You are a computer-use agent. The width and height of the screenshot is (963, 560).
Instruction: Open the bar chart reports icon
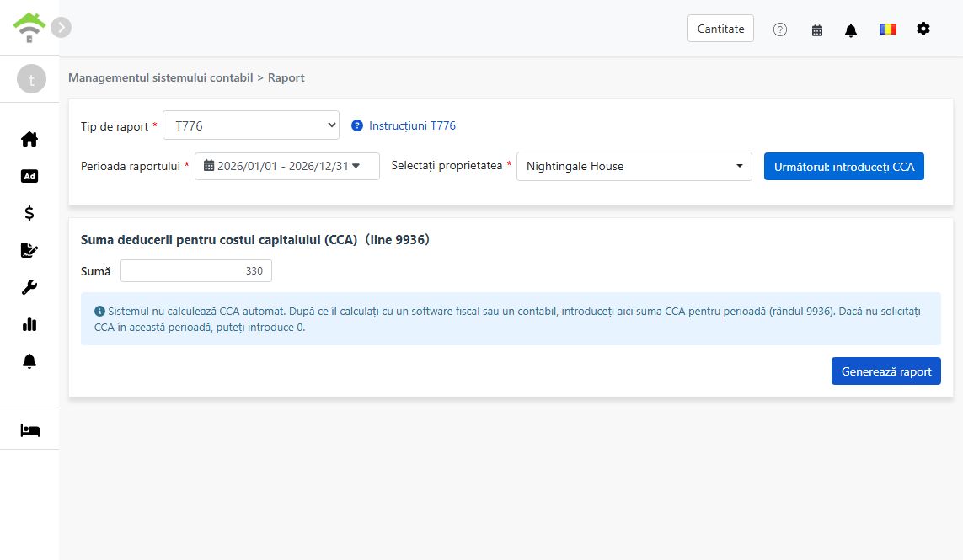click(29, 324)
